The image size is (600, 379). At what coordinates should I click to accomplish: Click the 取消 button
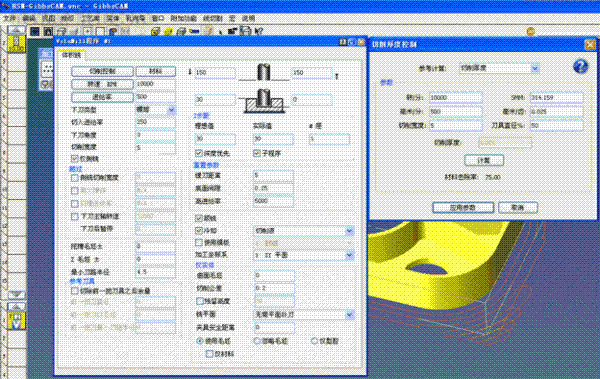(x=518, y=208)
